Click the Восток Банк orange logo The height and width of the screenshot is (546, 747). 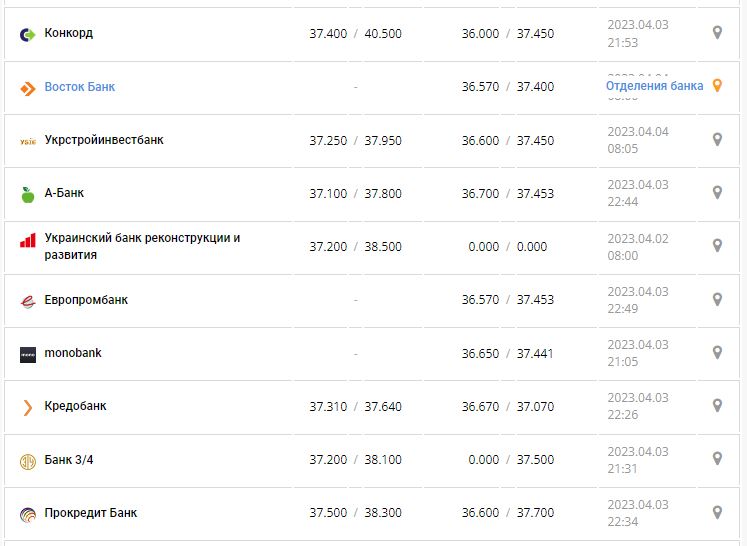pyautogui.click(x=28, y=88)
